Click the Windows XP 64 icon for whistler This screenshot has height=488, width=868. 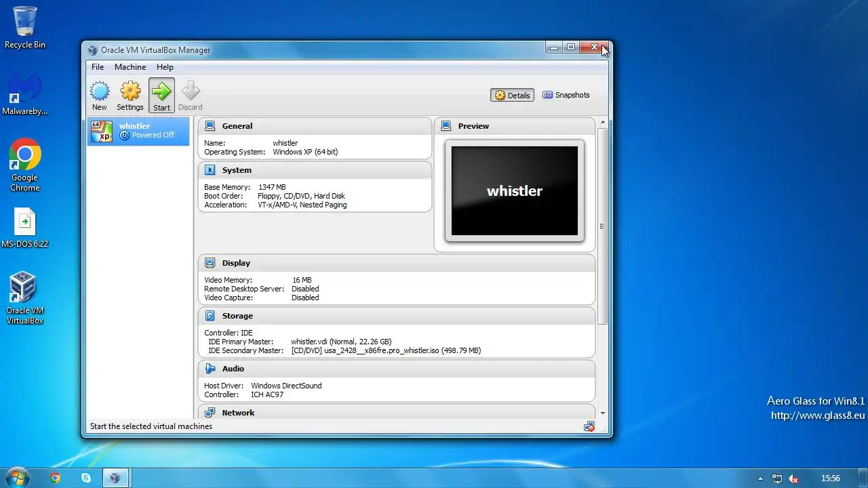pos(101,131)
